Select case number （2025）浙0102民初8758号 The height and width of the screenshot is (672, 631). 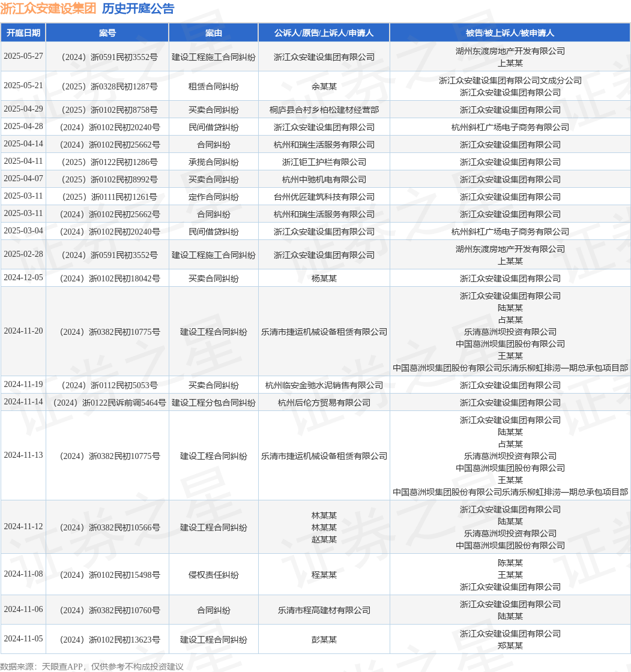point(107,110)
